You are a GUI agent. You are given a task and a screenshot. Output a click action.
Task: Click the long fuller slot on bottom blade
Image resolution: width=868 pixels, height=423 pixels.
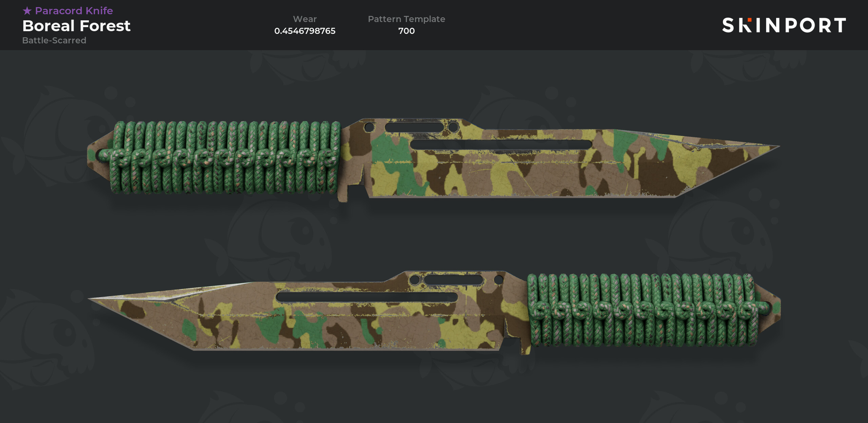click(x=367, y=297)
